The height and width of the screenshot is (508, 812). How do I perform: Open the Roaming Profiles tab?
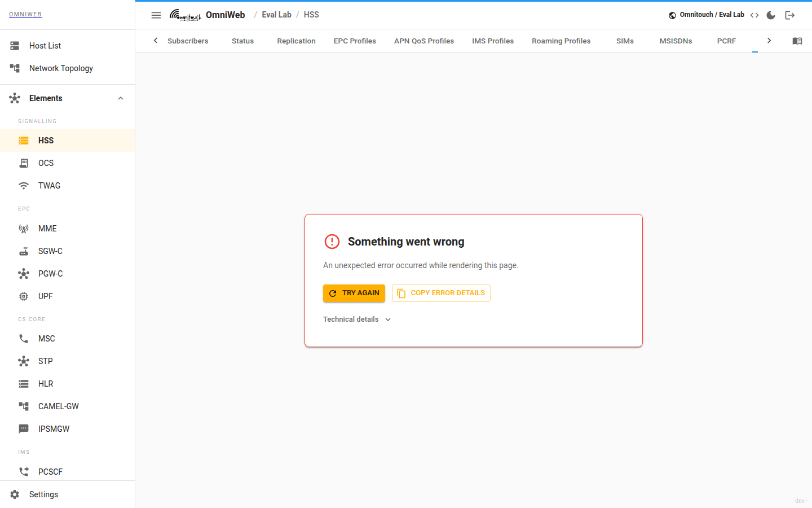[561, 41]
